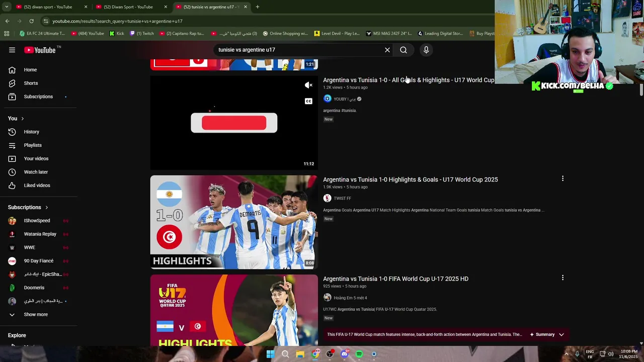Open the YouTube hamburger guide menu
This screenshot has height=362, width=644.
tap(12, 50)
